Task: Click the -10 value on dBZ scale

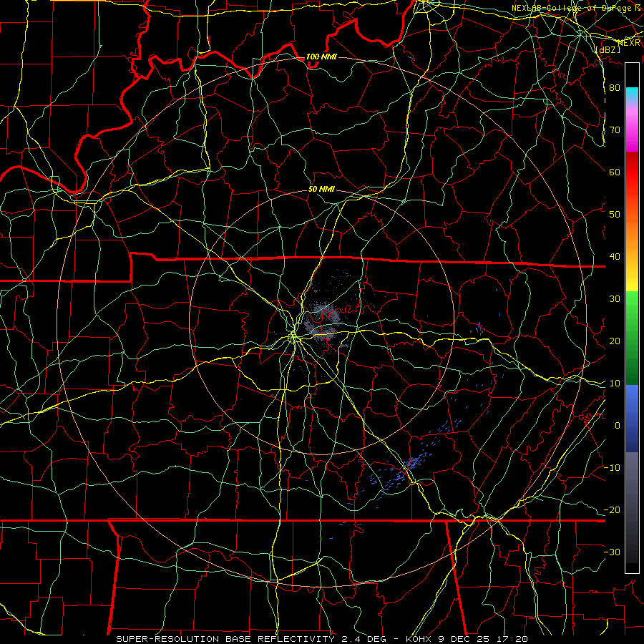Action: tap(612, 468)
